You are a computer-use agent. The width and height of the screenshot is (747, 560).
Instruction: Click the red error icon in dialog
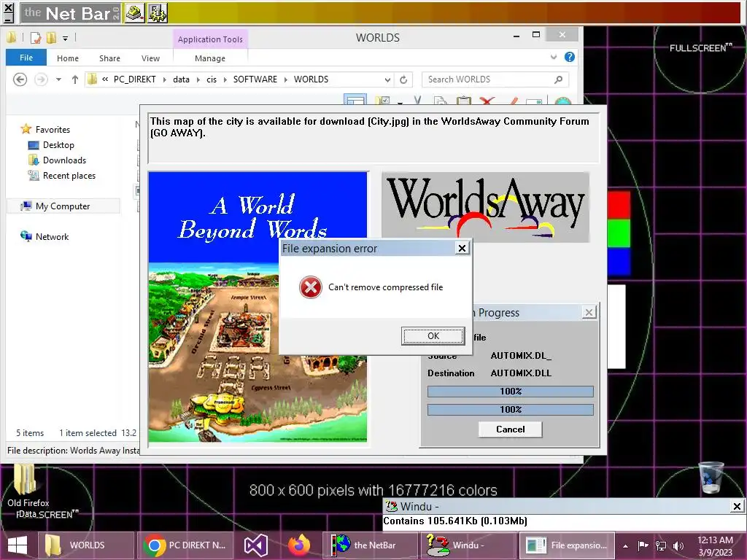click(311, 287)
